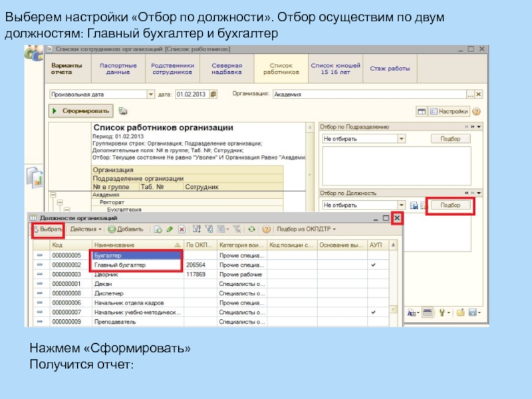The image size is (532, 399).
Task: Click the Сформировать button
Action: [81, 111]
